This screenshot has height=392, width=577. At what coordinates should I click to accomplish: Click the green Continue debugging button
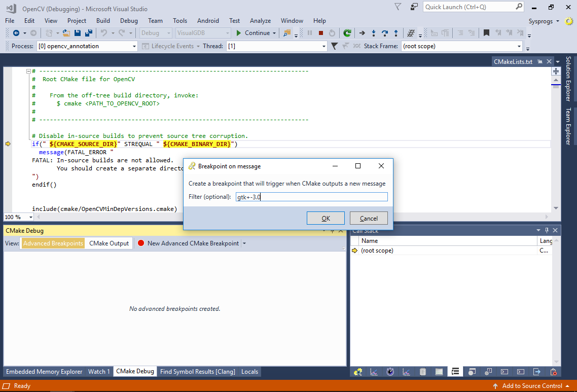click(253, 33)
